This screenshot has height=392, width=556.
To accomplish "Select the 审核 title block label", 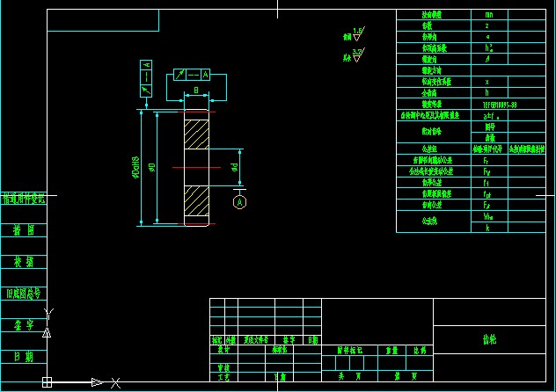I will pyautogui.click(x=223, y=367).
